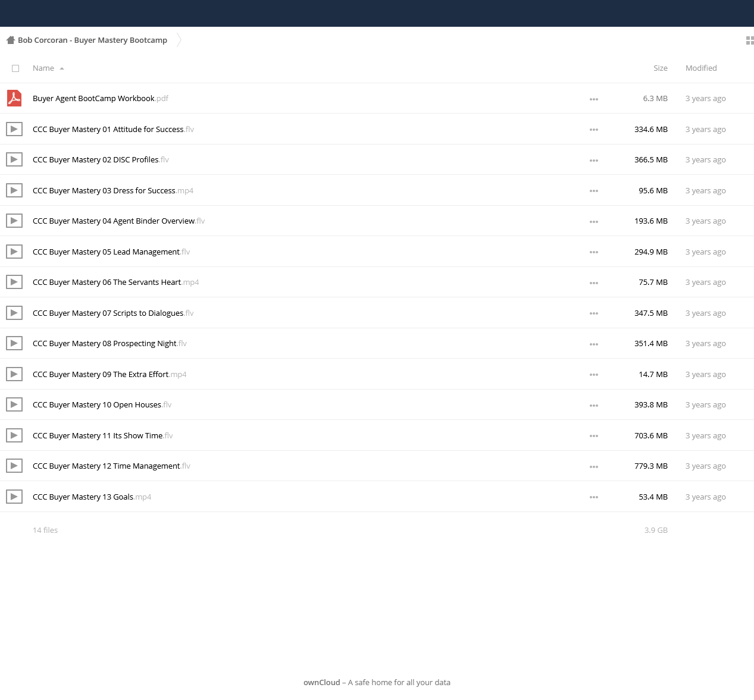Click the 703.6 MB size of Its Show Time
754x700 pixels.
click(x=651, y=436)
